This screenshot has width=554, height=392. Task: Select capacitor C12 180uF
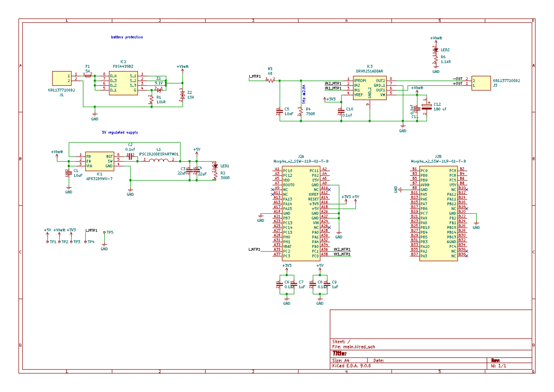point(426,108)
